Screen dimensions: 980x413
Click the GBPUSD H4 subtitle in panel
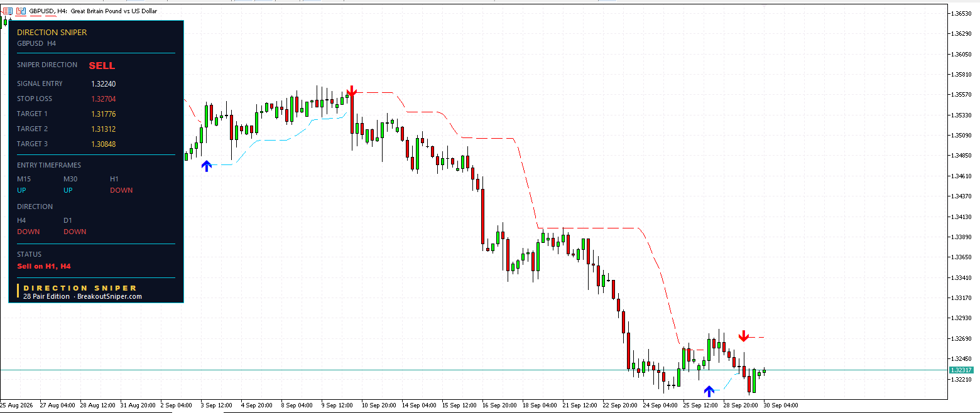[x=36, y=43]
